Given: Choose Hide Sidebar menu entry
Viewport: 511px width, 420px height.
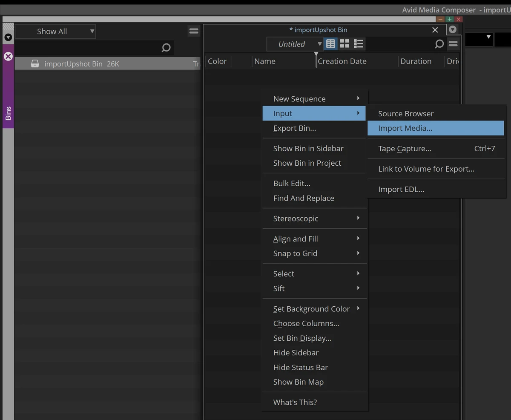Looking at the screenshot, I should (x=314, y=353).
